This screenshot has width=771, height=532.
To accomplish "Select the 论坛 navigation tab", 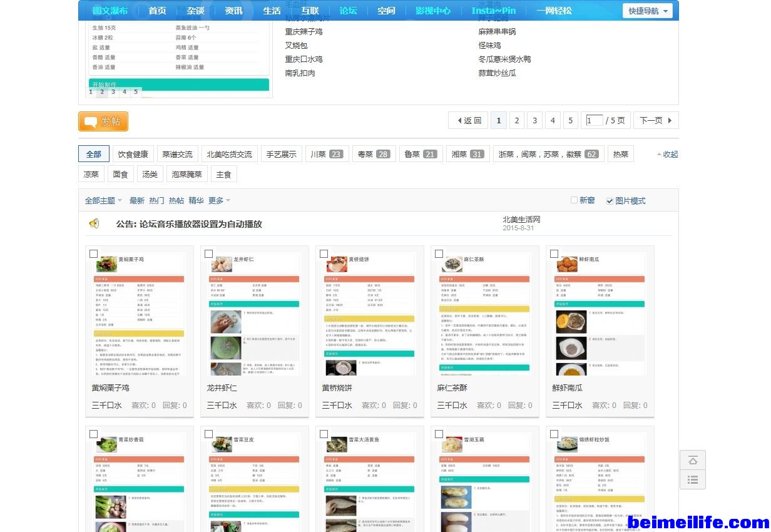I will (x=348, y=11).
